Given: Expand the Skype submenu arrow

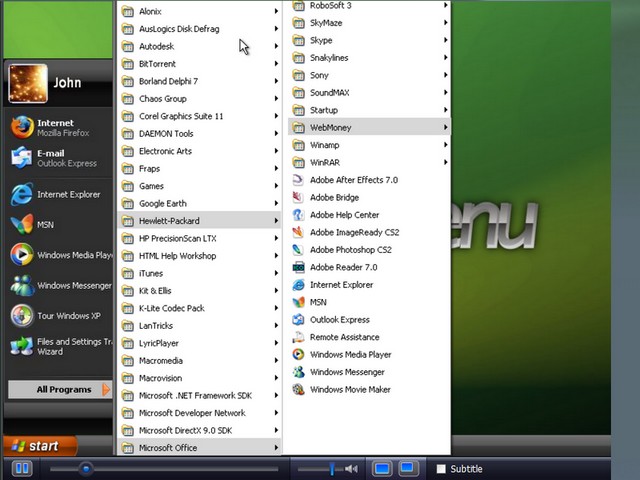Looking at the screenshot, I should 445,40.
